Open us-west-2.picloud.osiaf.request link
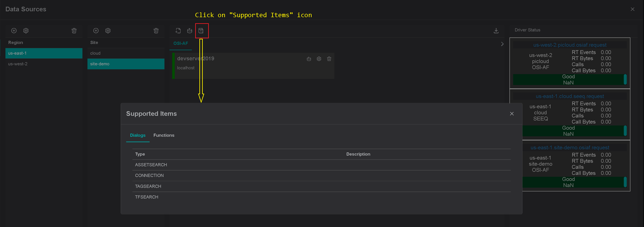Viewport: 644px width, 227px height. pyautogui.click(x=570, y=45)
